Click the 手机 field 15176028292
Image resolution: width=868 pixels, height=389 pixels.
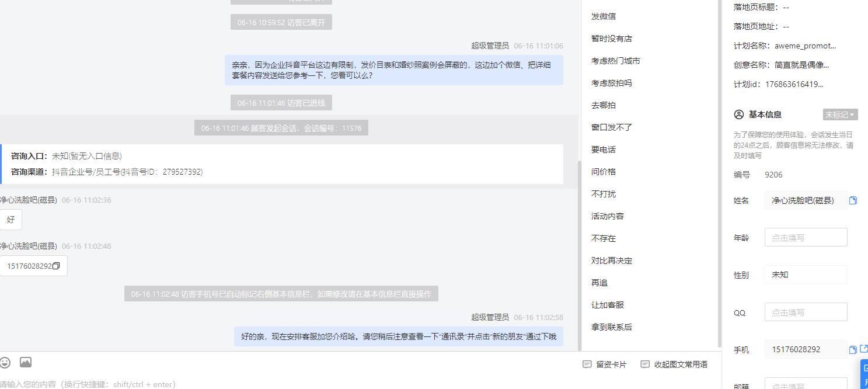tap(806, 349)
